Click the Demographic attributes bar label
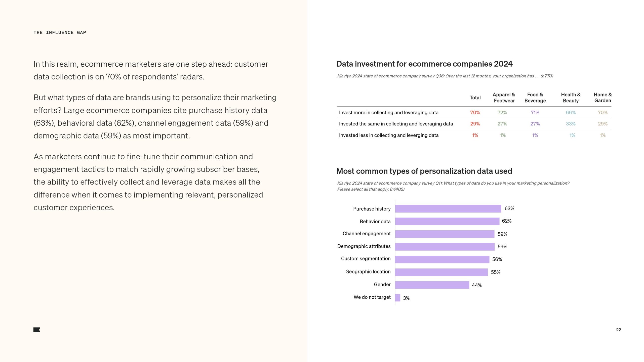644x362 pixels. tap(364, 246)
